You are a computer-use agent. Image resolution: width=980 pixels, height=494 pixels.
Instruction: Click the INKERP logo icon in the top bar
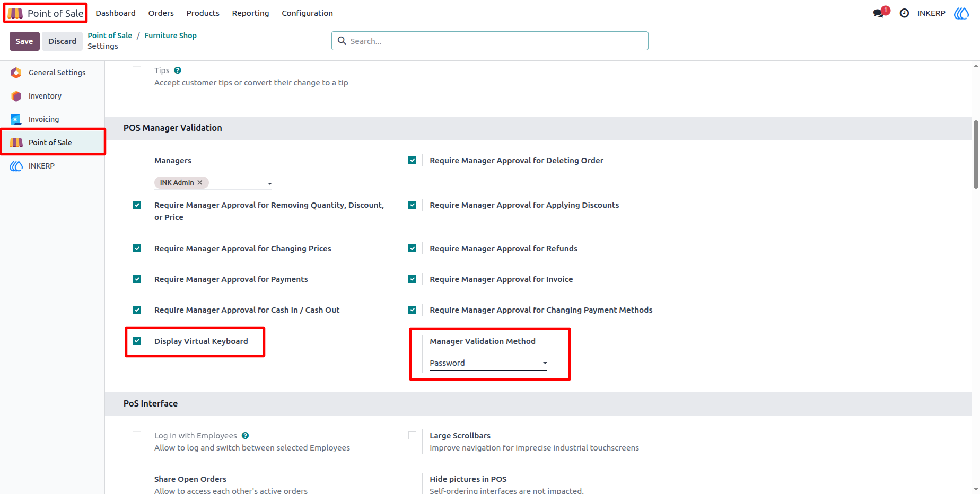click(x=961, y=13)
